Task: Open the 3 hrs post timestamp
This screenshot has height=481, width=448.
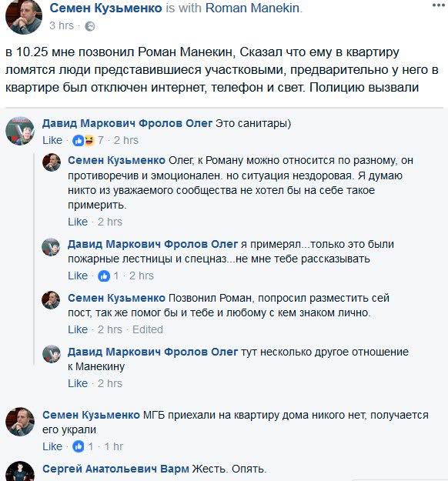Action: click(62, 25)
